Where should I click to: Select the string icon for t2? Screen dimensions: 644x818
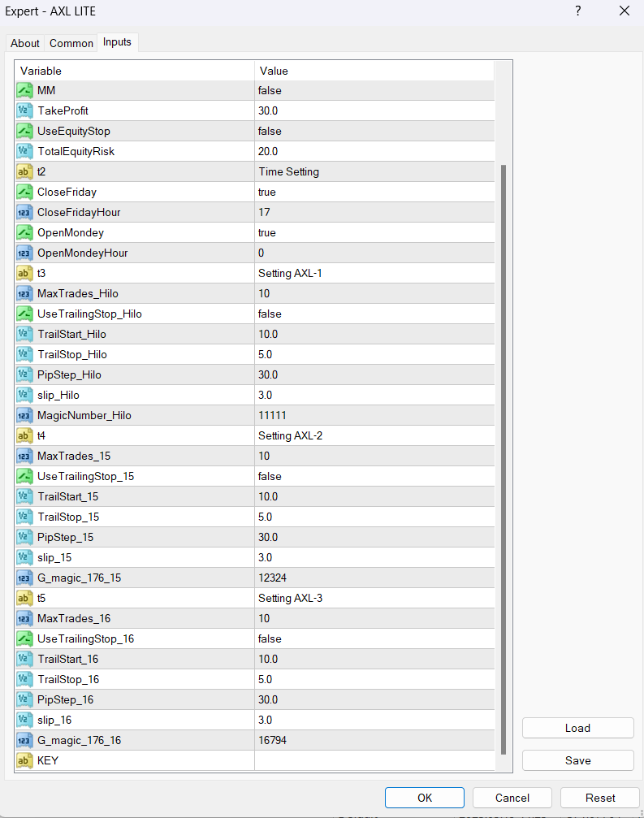pyautogui.click(x=24, y=171)
